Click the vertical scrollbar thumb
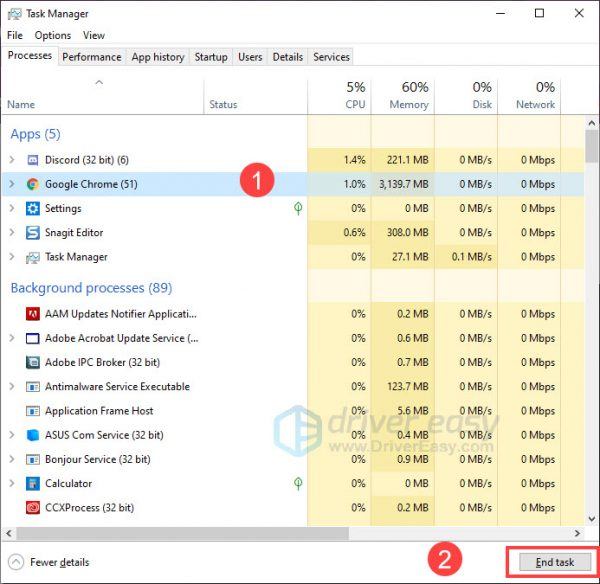This screenshot has height=584, width=600. click(592, 146)
